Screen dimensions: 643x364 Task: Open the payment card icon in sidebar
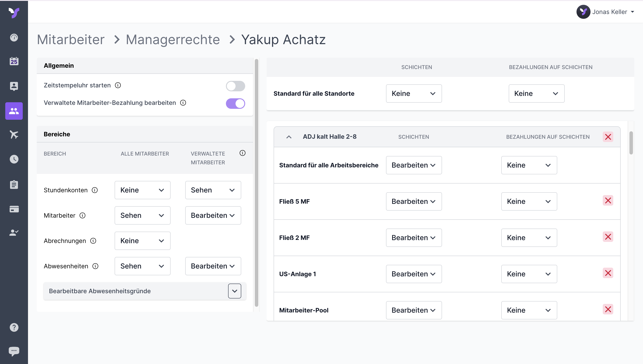pos(14,209)
